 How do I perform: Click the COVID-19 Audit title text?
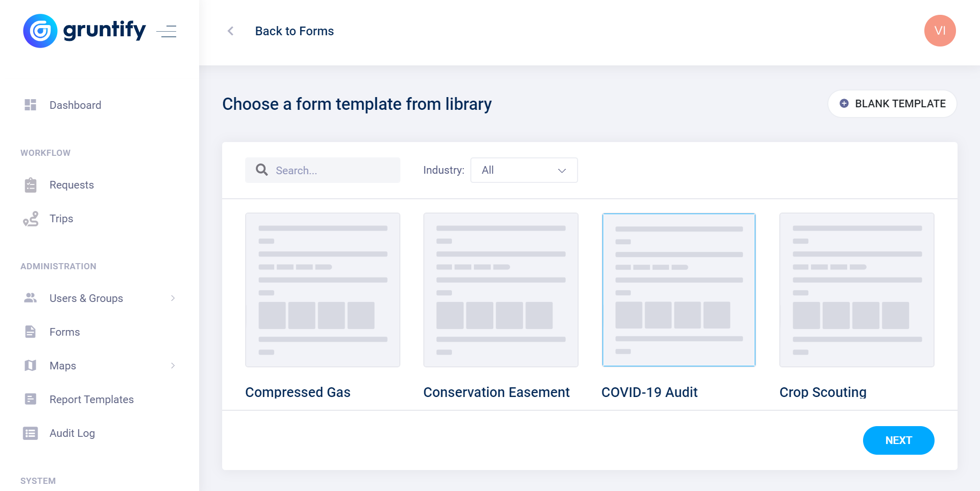point(650,392)
